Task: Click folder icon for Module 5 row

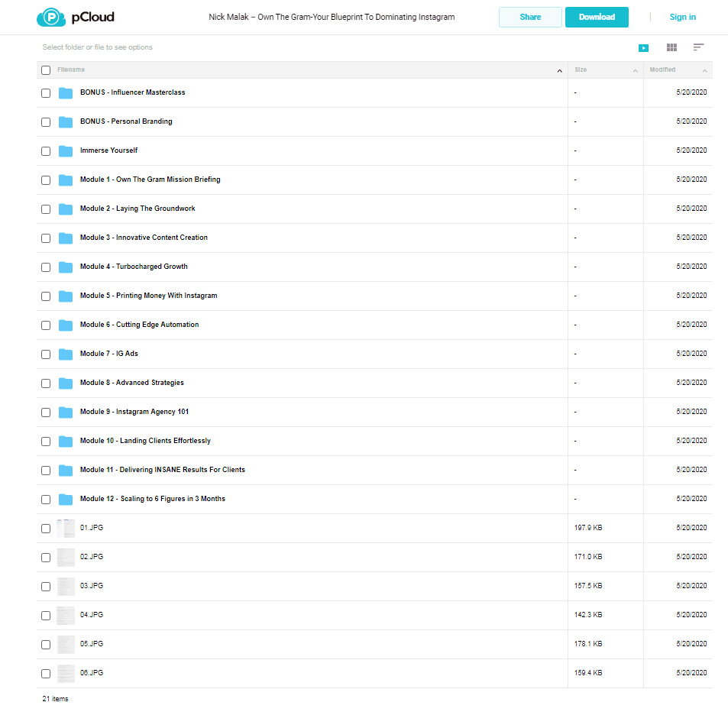Action: click(x=66, y=296)
